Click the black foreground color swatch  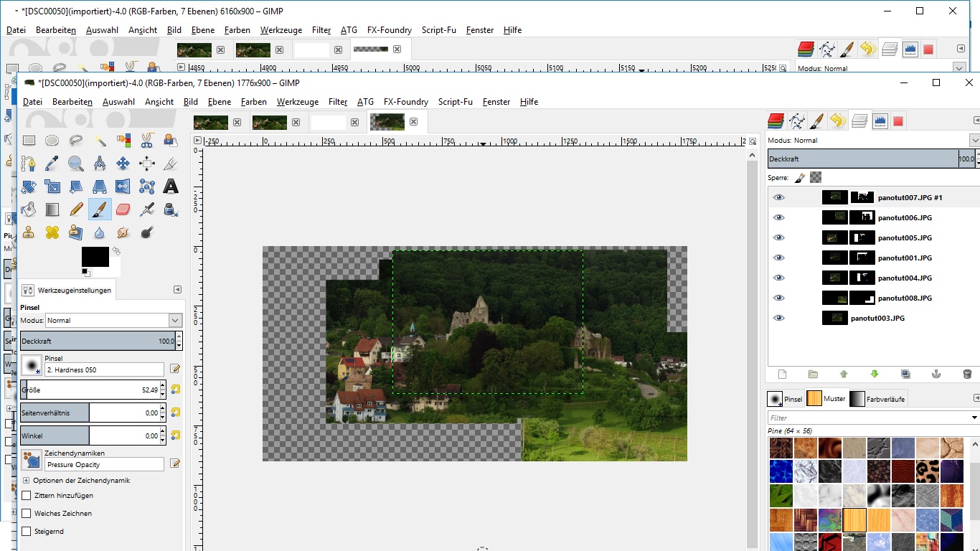[x=95, y=257]
